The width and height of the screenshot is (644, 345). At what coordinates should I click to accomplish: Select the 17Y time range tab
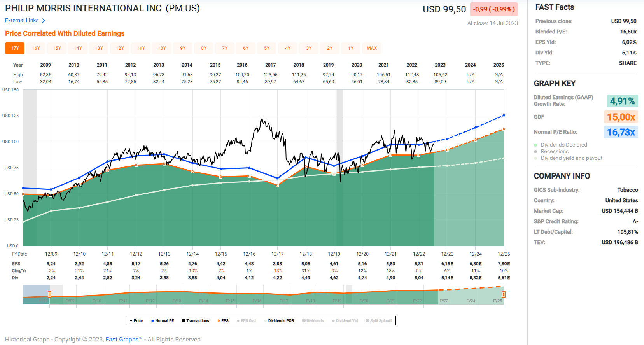(15, 48)
